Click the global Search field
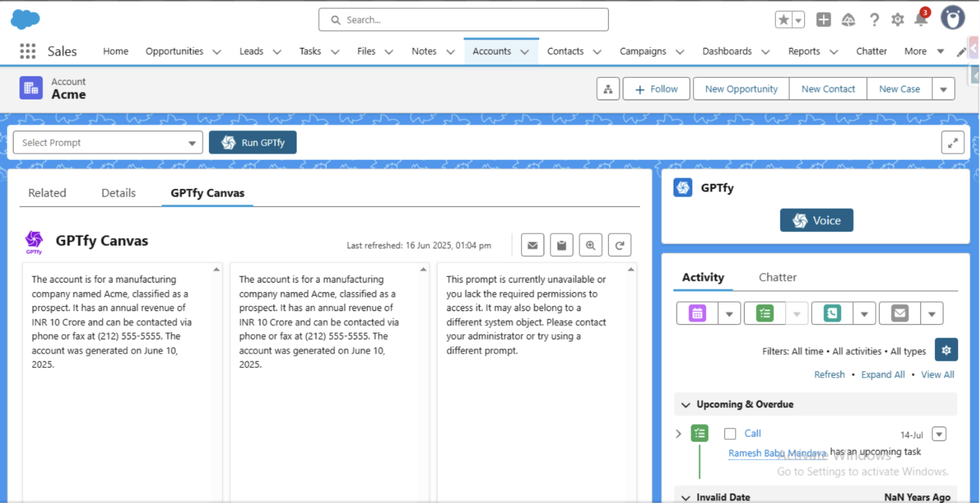The image size is (980, 503). tap(463, 20)
